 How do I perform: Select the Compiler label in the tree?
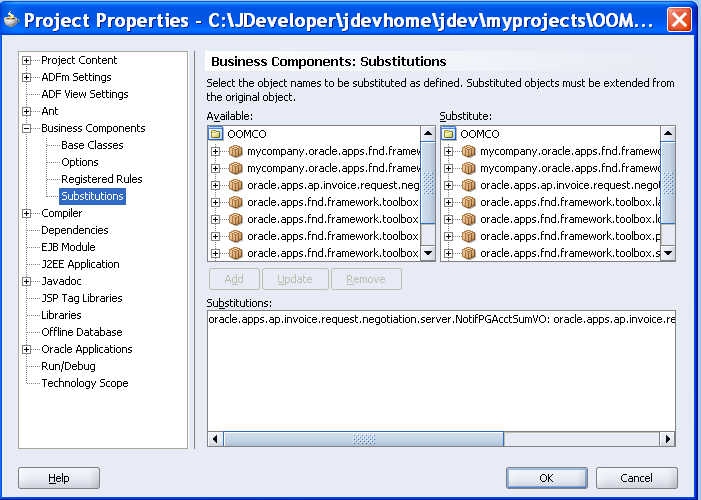61,213
